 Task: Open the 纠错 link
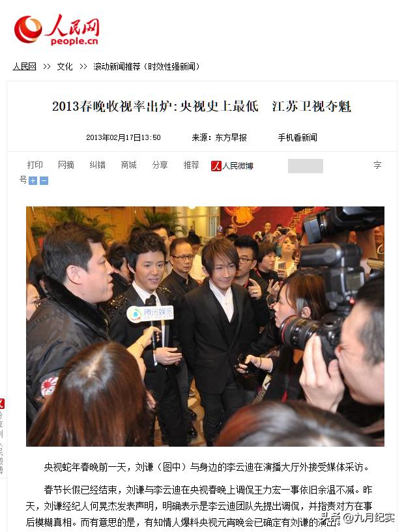pyautogui.click(x=98, y=165)
